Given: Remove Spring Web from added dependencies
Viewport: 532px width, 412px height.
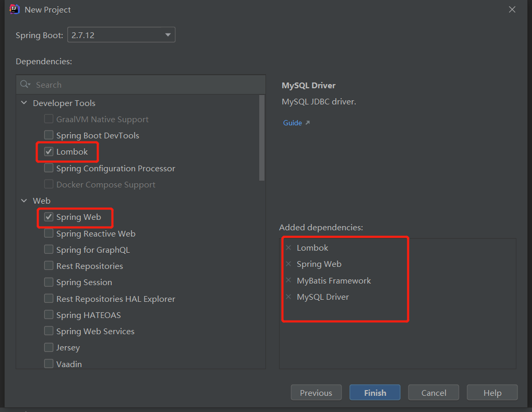Looking at the screenshot, I should [288, 264].
